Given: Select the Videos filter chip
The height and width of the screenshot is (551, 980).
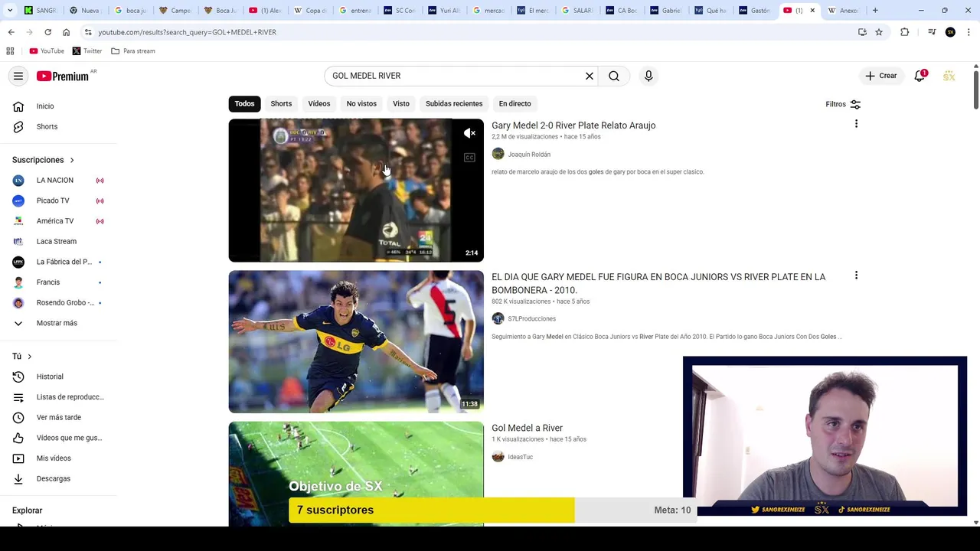Looking at the screenshot, I should pos(319,103).
